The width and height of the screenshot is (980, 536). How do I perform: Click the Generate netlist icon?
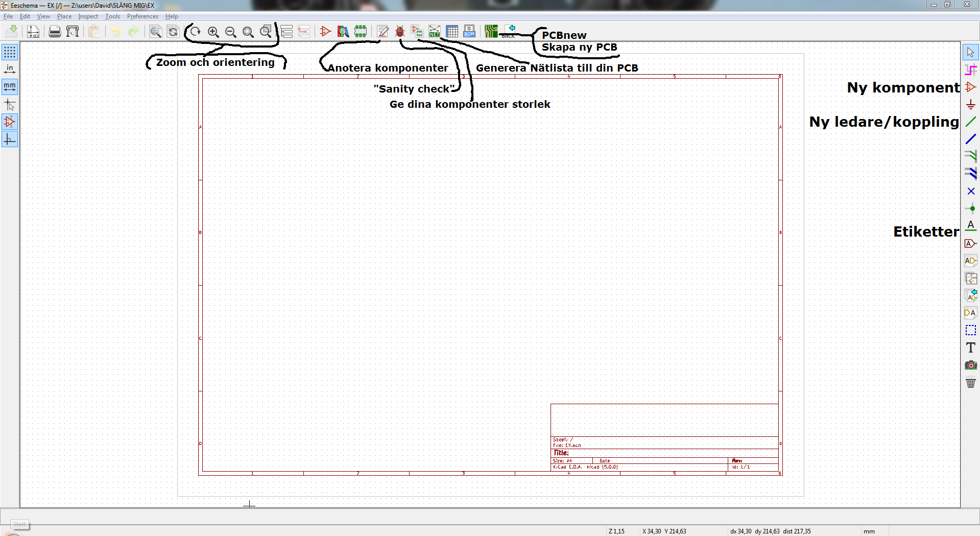click(x=435, y=32)
